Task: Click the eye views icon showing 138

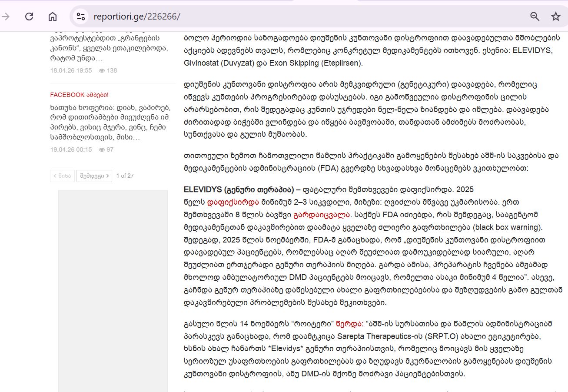Action: point(102,70)
